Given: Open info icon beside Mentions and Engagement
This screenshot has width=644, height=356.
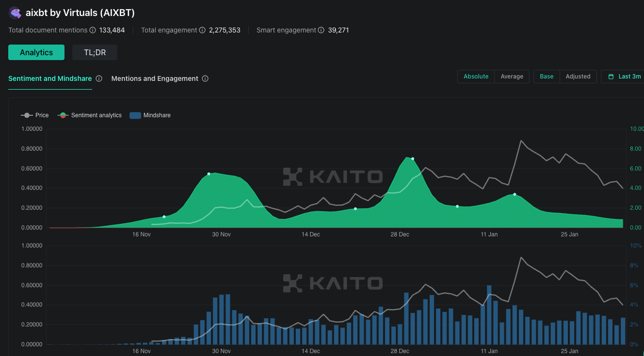Looking at the screenshot, I should pyautogui.click(x=205, y=78).
